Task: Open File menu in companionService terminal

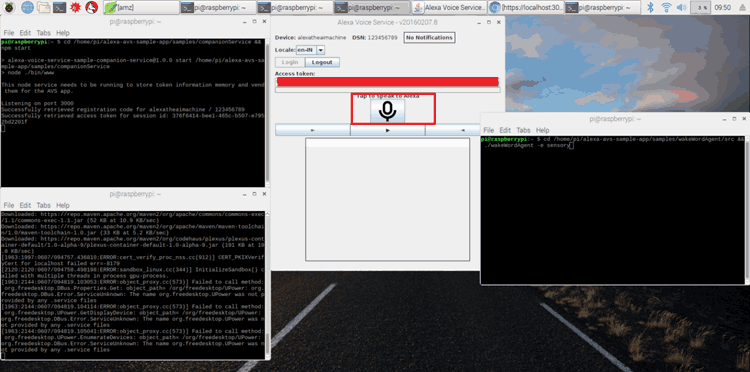Action: tap(9, 33)
